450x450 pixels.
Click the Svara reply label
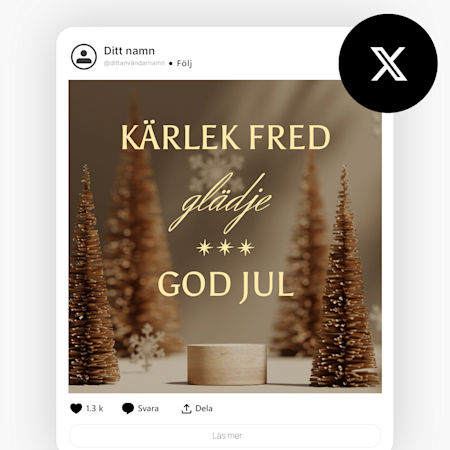pyautogui.click(x=148, y=408)
